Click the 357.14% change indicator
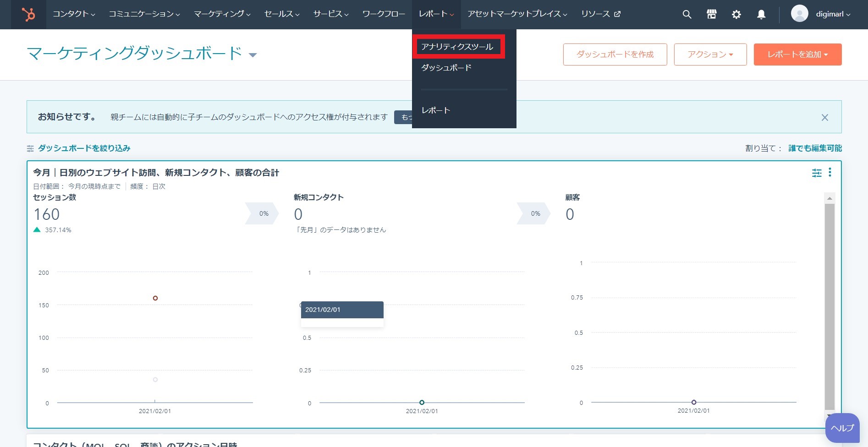This screenshot has height=447, width=868. tap(53, 230)
